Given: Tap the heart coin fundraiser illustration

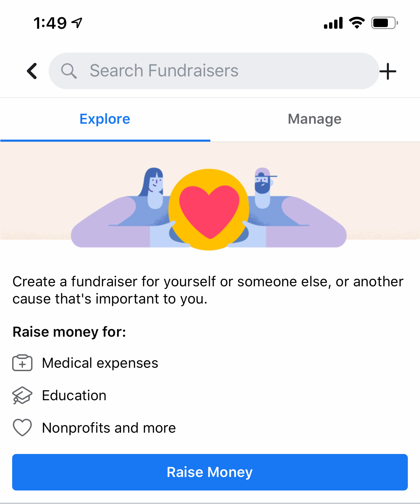Looking at the screenshot, I should click(x=209, y=209).
